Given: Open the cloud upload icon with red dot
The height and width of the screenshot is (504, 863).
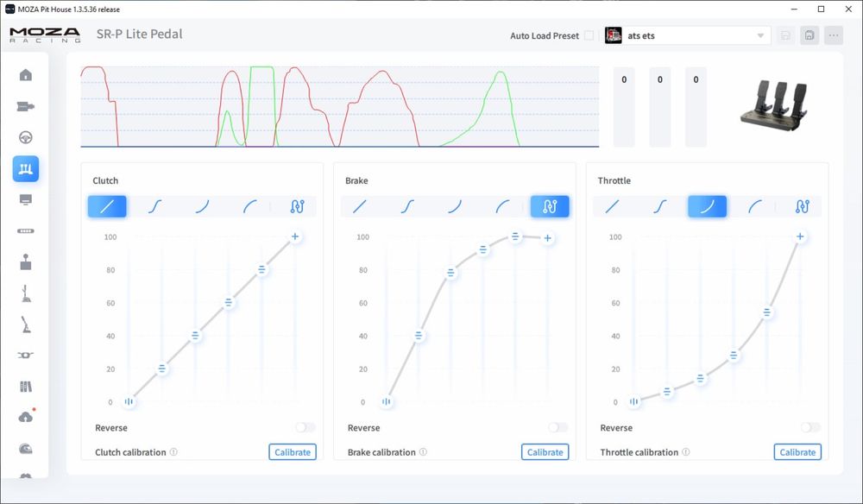Looking at the screenshot, I should pyautogui.click(x=26, y=417).
